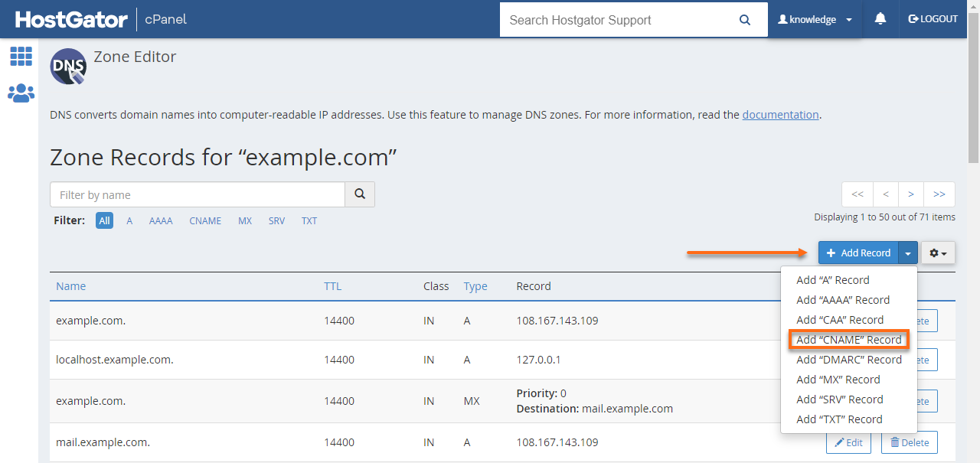Choose Add "TXT" Record menu item
Viewport: 980px width, 463px height.
[839, 419]
